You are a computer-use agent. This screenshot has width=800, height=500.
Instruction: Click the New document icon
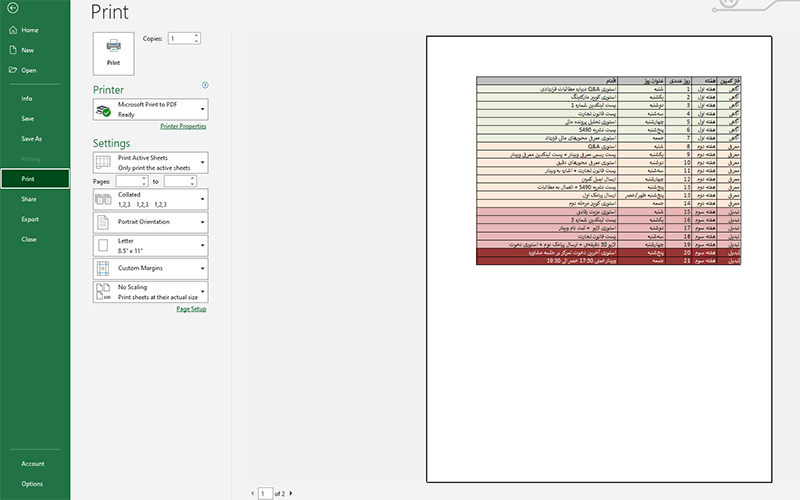[13, 50]
